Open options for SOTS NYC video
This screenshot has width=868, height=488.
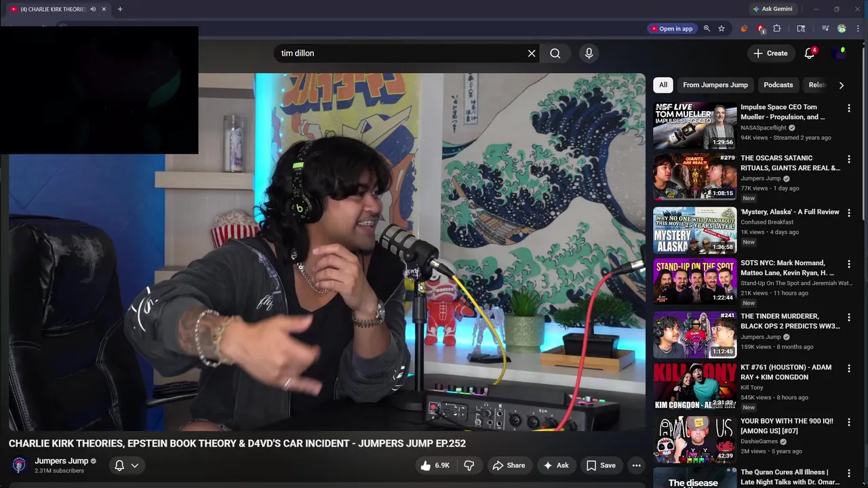[x=848, y=264]
